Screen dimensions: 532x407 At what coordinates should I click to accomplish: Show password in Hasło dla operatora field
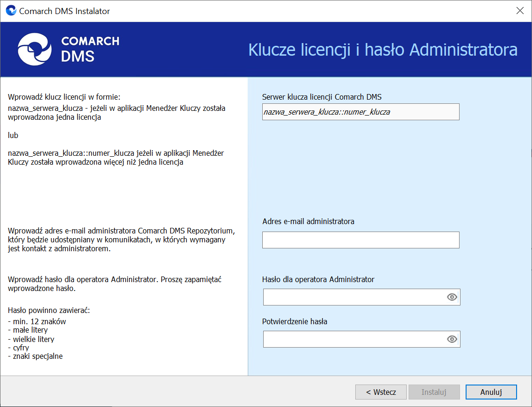[x=452, y=297]
